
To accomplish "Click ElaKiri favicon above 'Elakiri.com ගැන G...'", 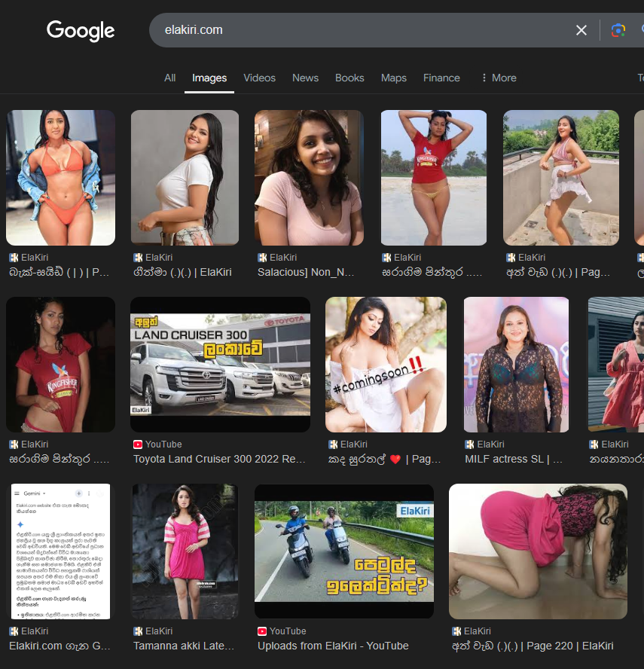I will tap(14, 631).
